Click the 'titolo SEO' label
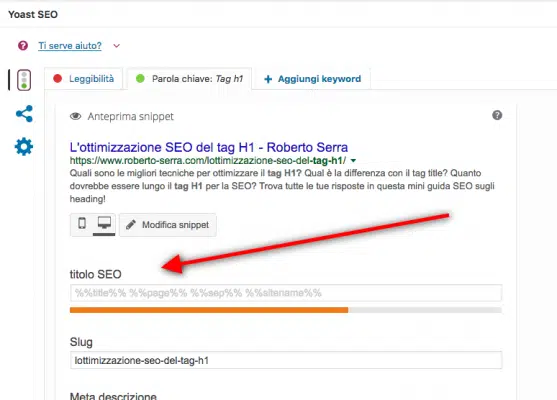557x400 pixels. [x=96, y=274]
